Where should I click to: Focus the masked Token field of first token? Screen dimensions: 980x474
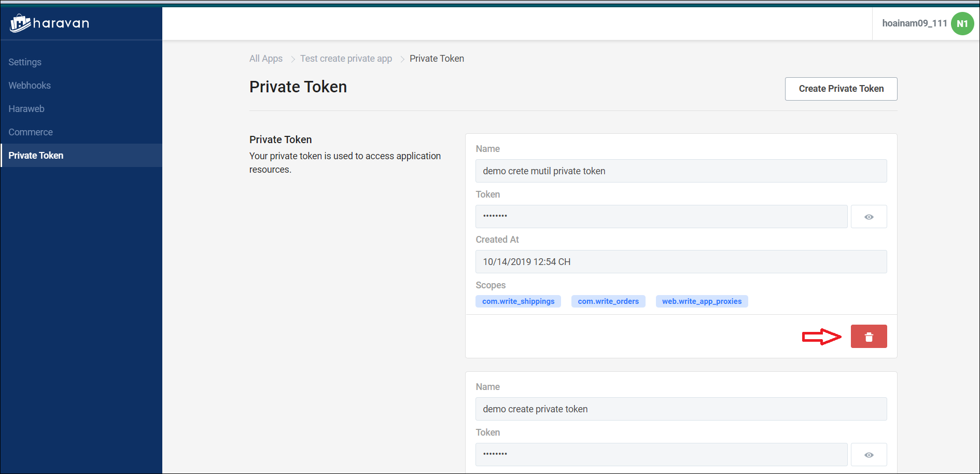click(661, 217)
